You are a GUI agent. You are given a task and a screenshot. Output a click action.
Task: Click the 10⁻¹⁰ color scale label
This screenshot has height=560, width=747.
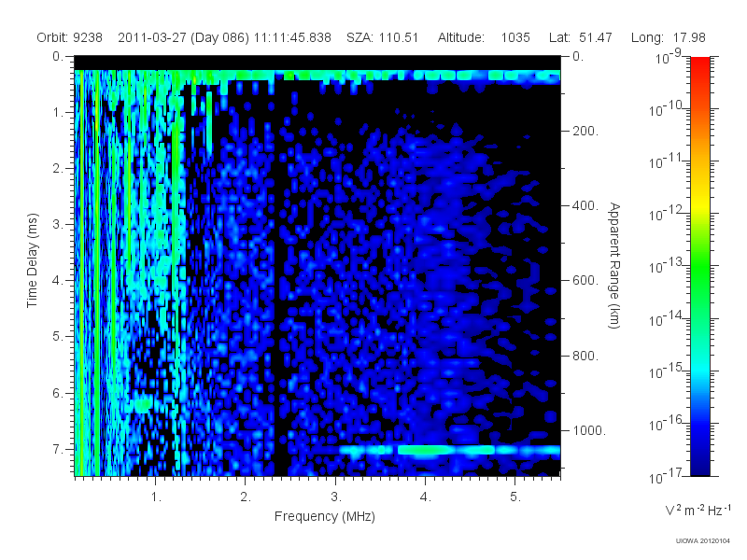667,109
